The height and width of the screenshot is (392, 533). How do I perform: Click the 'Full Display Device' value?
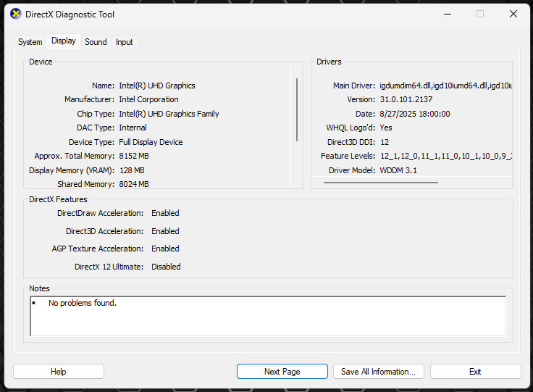(151, 142)
